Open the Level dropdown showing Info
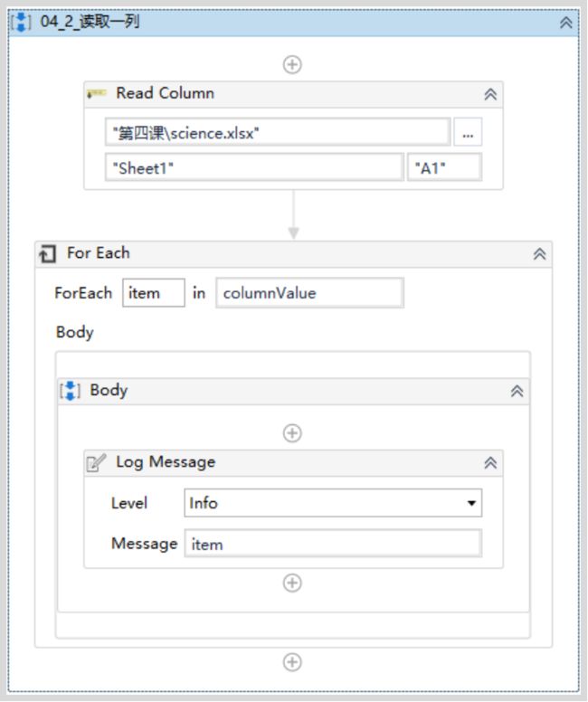 [333, 503]
